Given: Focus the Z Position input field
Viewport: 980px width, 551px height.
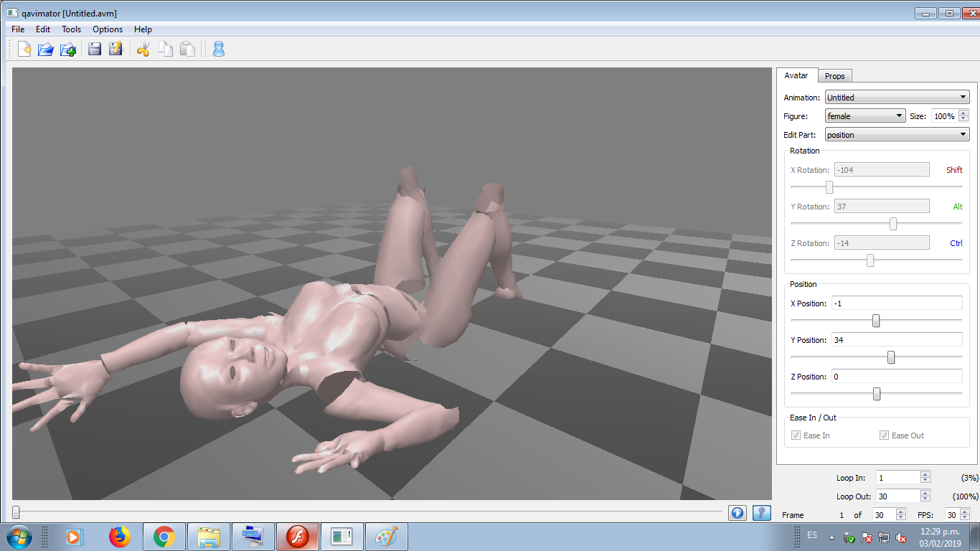Looking at the screenshot, I should tap(897, 377).
